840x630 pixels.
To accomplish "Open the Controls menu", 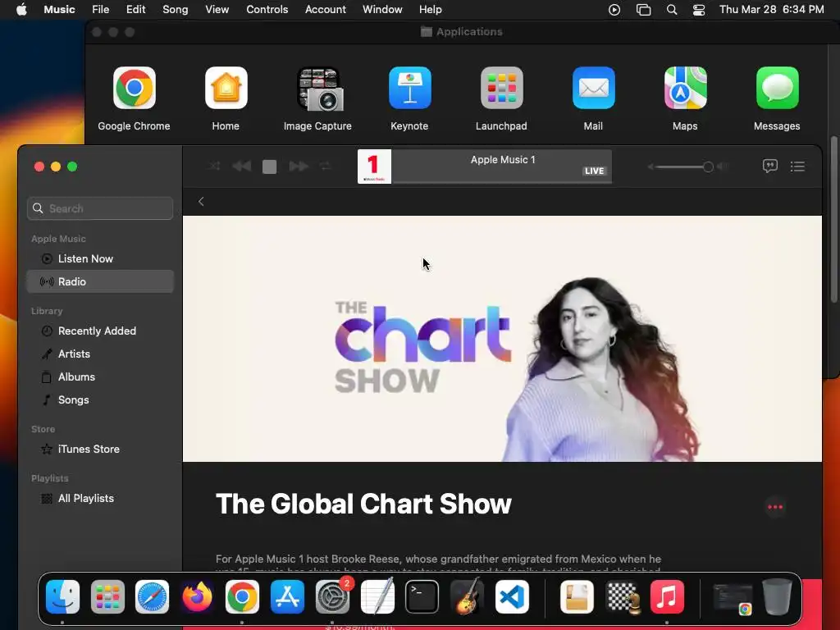I will [x=267, y=10].
